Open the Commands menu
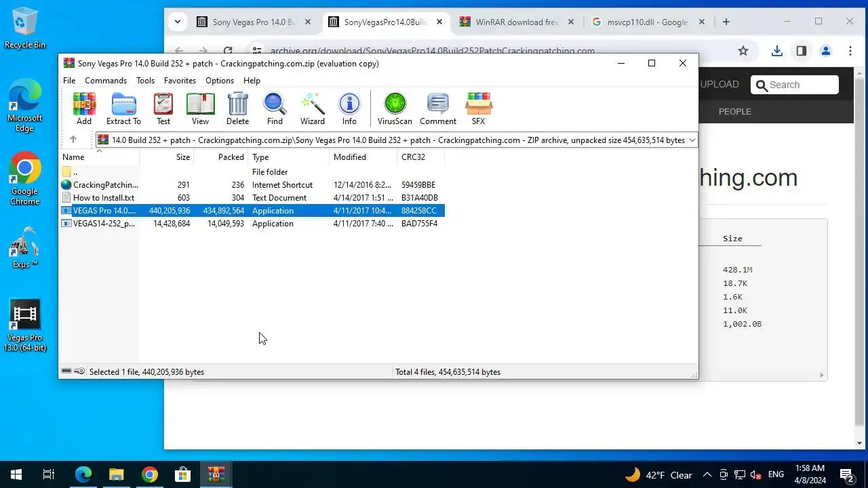The width and height of the screenshot is (868, 488). click(x=106, y=81)
